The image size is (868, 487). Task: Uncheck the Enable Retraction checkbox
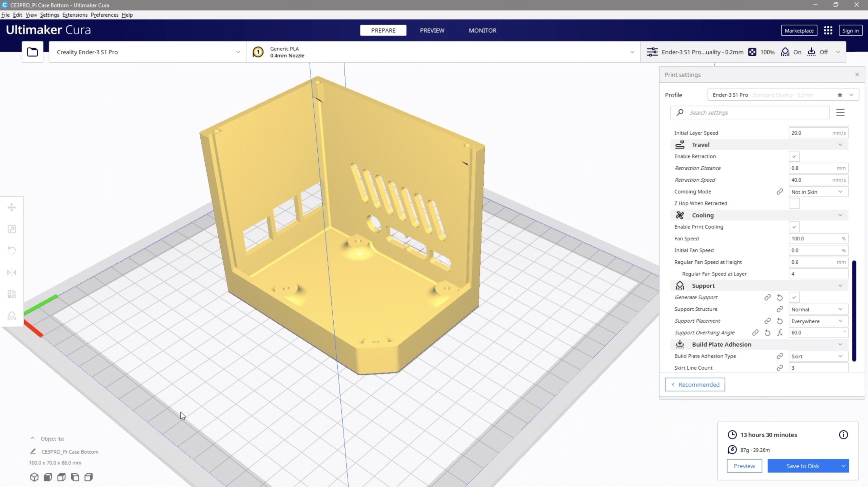794,157
